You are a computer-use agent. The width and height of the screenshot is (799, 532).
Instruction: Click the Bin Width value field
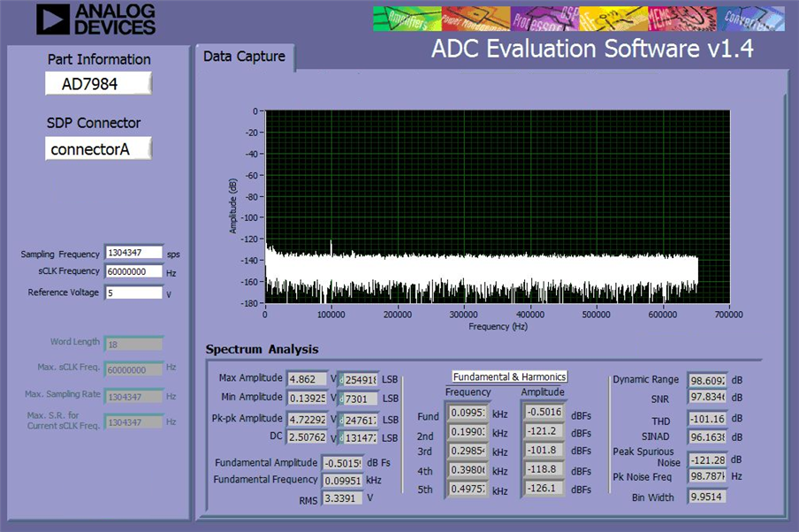(707, 497)
